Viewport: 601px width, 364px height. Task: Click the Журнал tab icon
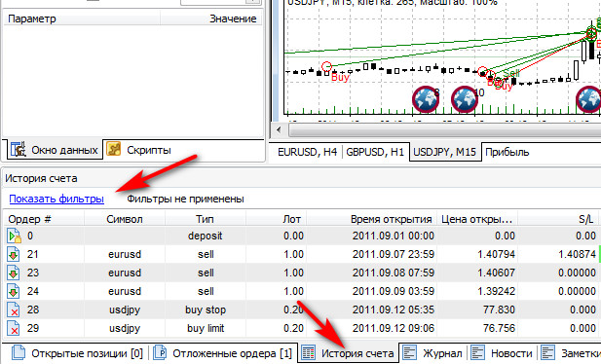pyautogui.click(x=409, y=353)
